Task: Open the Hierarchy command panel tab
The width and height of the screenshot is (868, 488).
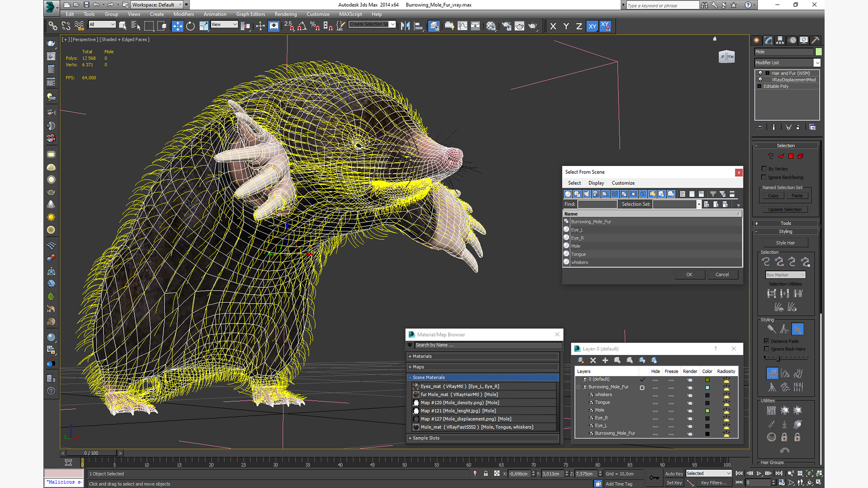Action: 780,40
